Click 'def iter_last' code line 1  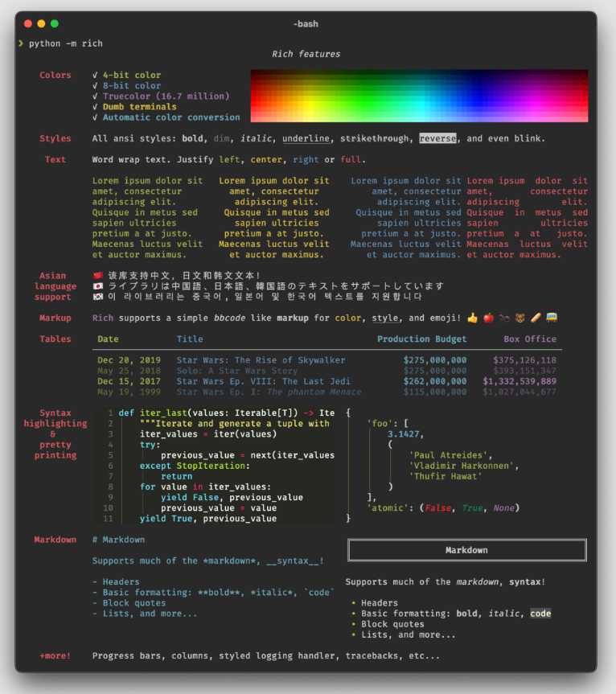(x=227, y=413)
